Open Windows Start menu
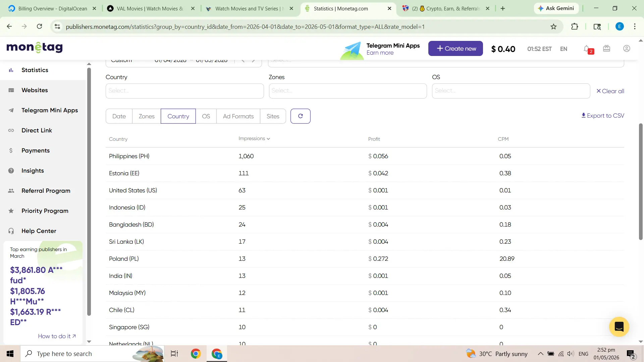Screen dimensions: 644x362 10,354
